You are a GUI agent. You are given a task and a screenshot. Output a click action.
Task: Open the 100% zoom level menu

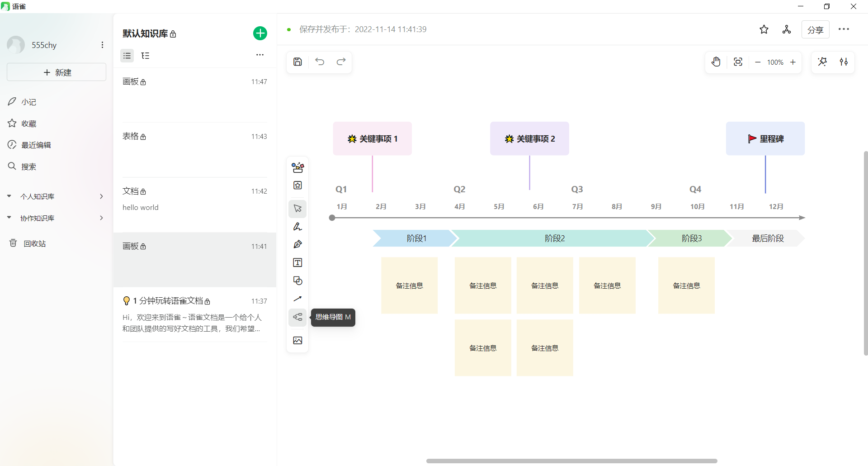[x=775, y=62]
